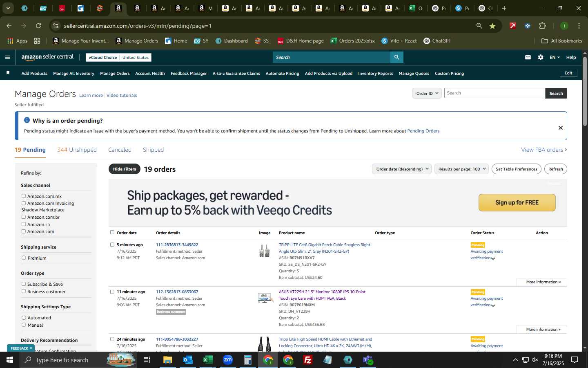The width and height of the screenshot is (588, 368).
Task: Reload the page with browser refresh icon
Action: pyautogui.click(x=38, y=26)
